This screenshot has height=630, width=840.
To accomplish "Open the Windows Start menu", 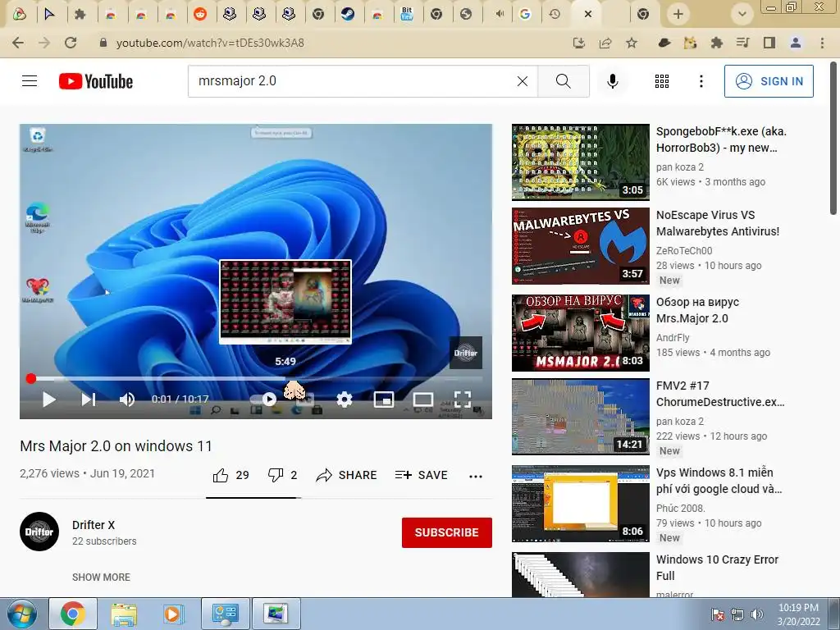I will click(22, 614).
